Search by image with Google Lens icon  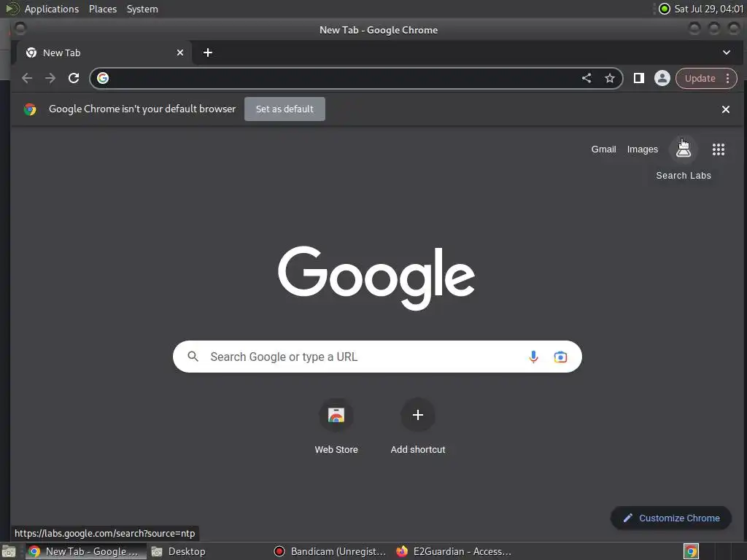tap(560, 357)
